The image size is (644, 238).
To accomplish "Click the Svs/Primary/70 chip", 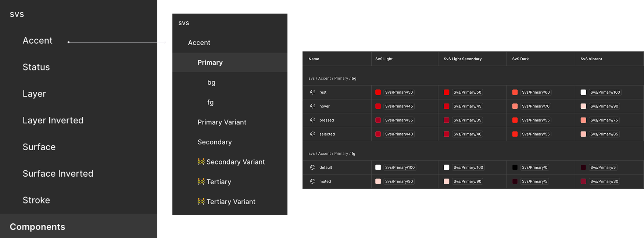I will 536,106.
